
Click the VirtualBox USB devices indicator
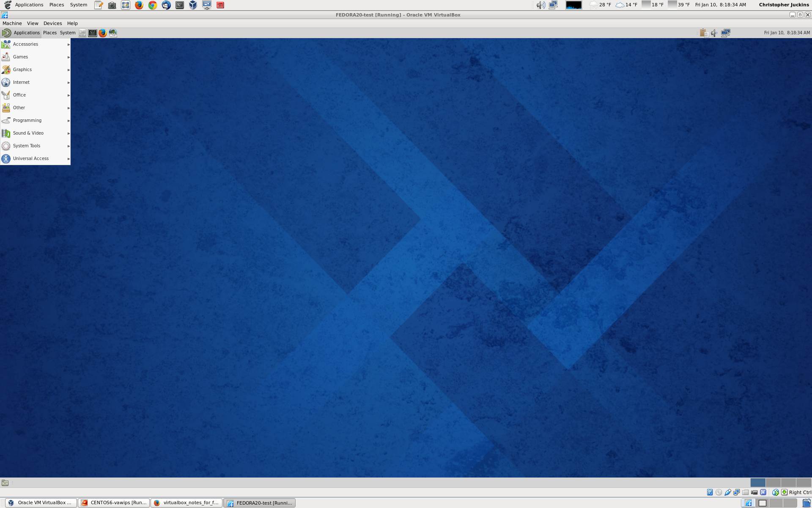(727, 492)
